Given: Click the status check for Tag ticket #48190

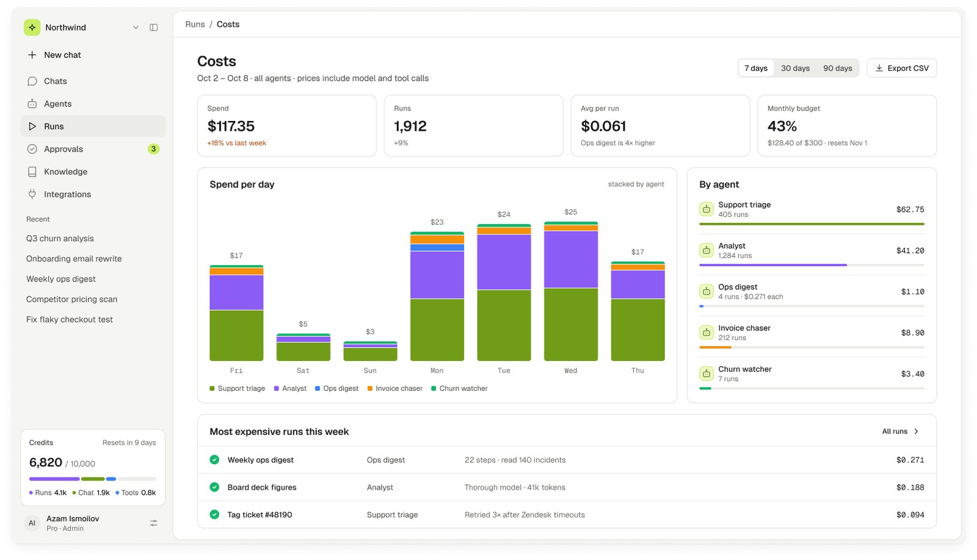Looking at the screenshot, I should [x=214, y=515].
